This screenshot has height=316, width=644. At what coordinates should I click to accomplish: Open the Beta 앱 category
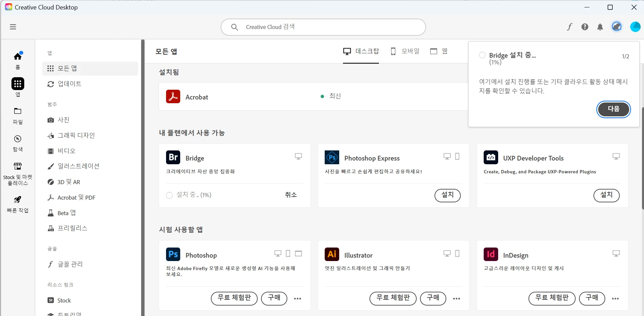90,213
